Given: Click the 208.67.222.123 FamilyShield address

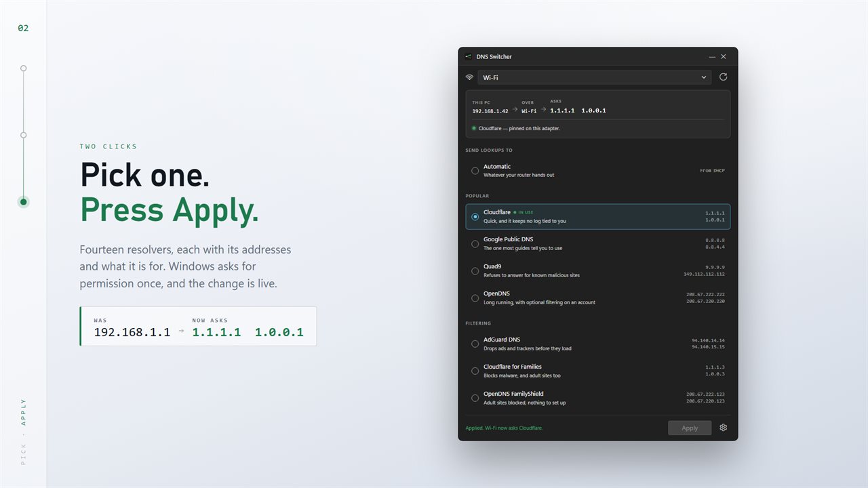Looking at the screenshot, I should click(x=705, y=394).
